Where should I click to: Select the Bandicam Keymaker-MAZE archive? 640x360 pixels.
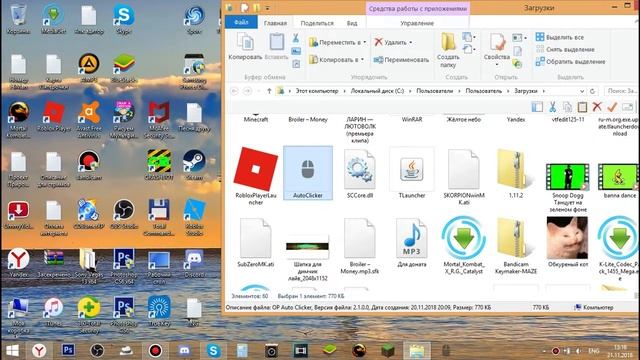tap(516, 246)
